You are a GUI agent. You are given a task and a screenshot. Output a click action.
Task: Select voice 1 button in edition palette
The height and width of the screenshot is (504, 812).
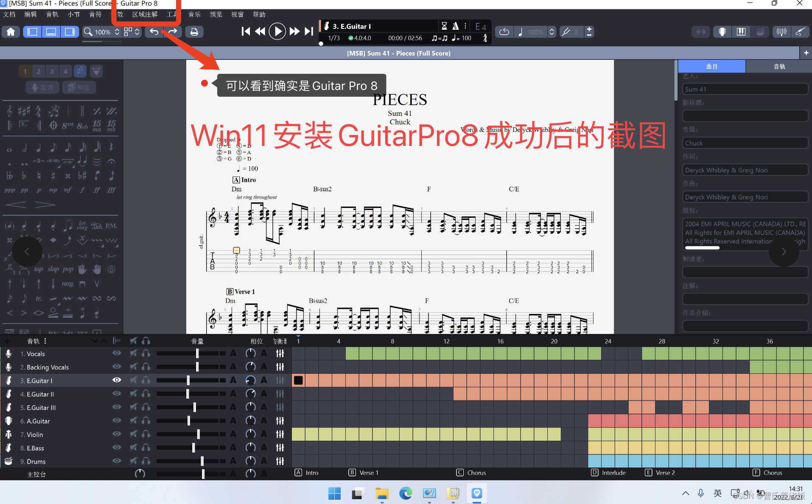pos(25,71)
